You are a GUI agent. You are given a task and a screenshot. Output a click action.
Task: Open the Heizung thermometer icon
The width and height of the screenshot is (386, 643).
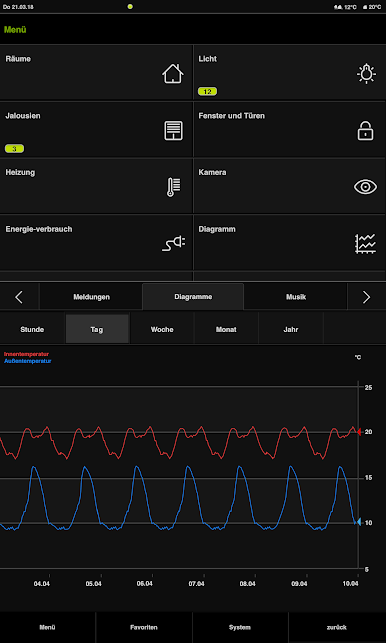click(x=174, y=187)
